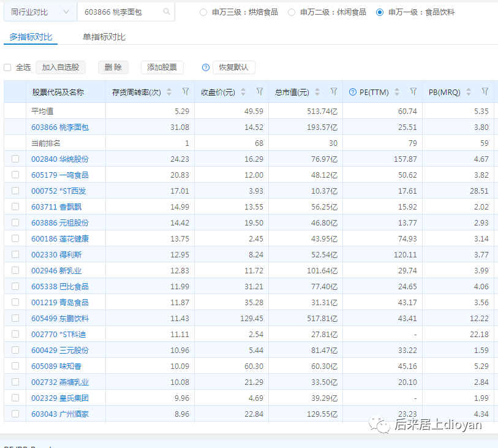Sort by PB(MRQ) column arrows
The height and width of the screenshot is (448, 498).
(469, 92)
